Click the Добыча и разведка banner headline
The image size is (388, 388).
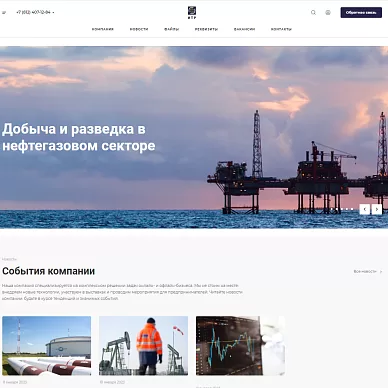tap(79, 137)
